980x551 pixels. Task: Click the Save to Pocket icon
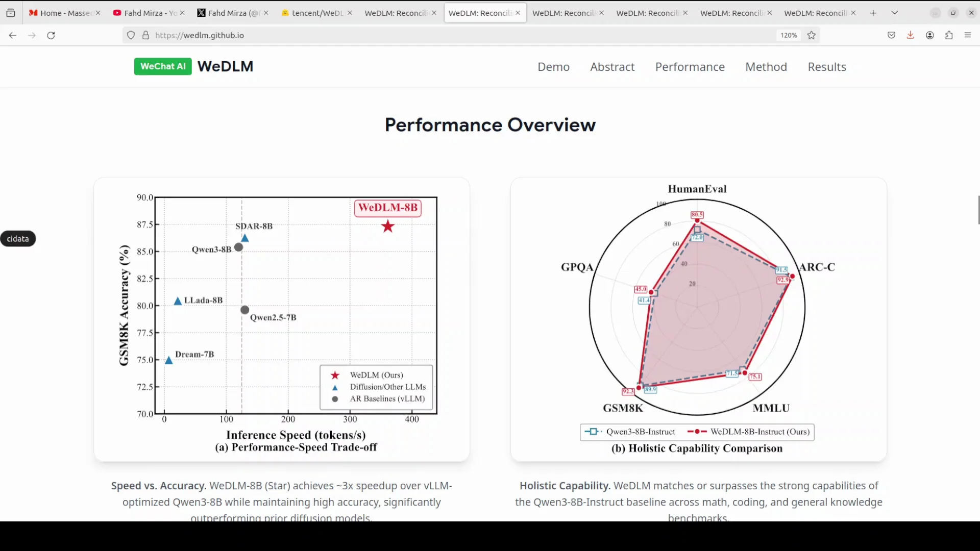click(891, 35)
